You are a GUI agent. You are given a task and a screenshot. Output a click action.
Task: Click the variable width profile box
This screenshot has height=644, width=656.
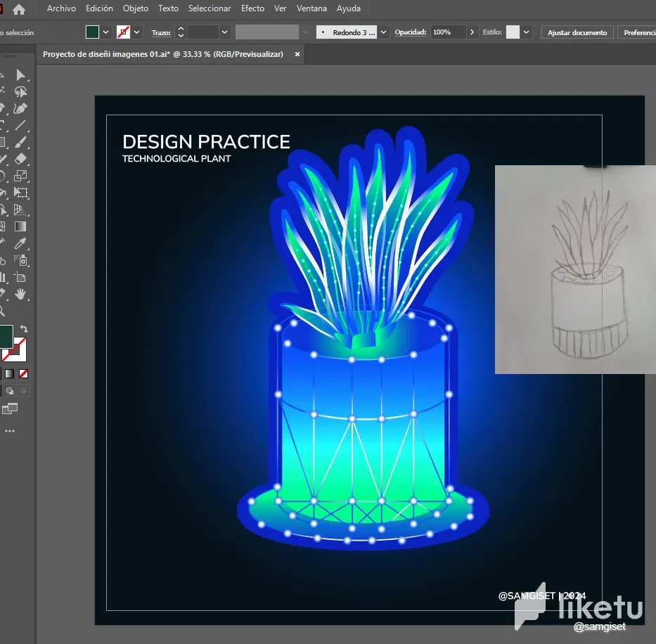(x=267, y=32)
